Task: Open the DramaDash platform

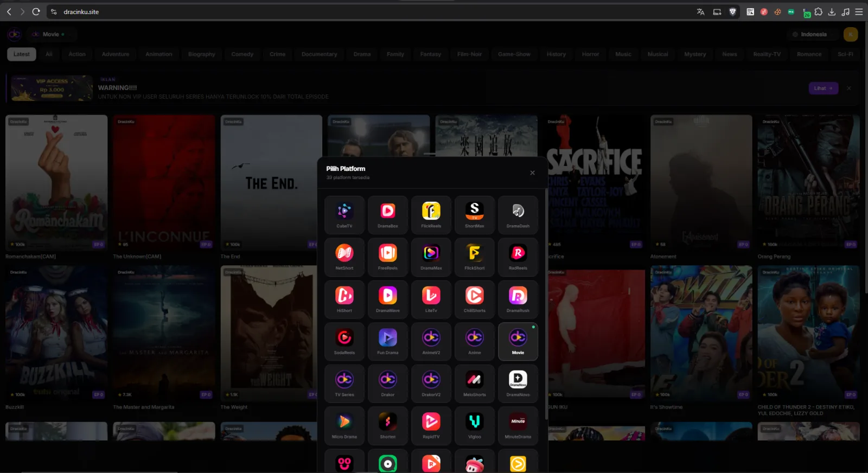Action: (518, 215)
